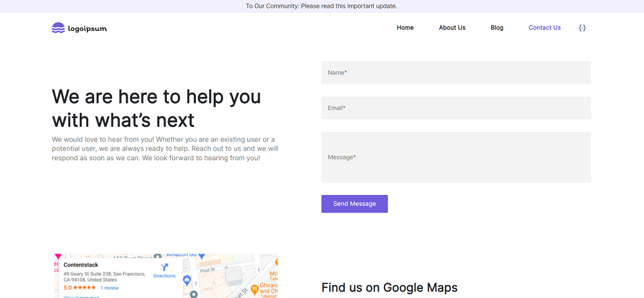The image size is (644, 298).
Task: Click the Ghirardelli restaurant fork marker
Action: (254, 288)
